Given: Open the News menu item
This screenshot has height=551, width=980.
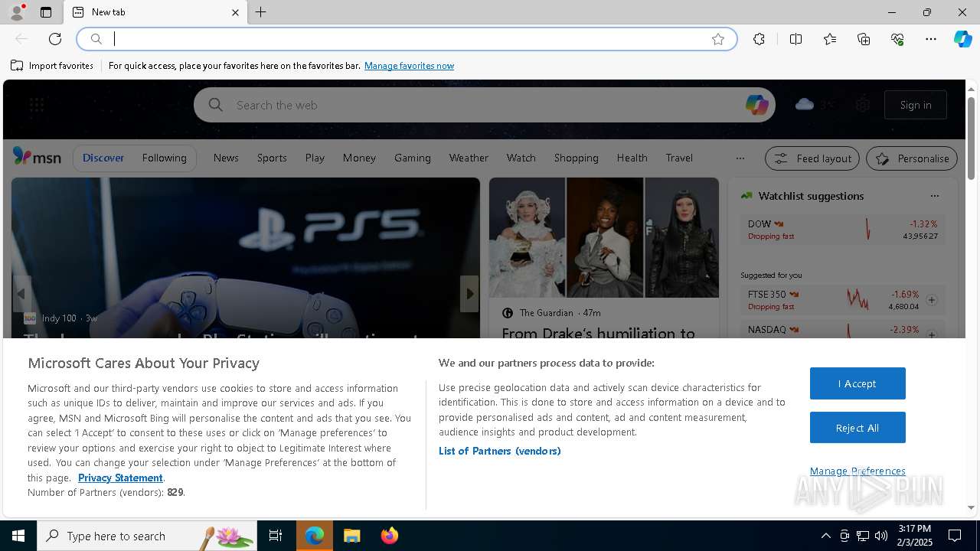Looking at the screenshot, I should [x=226, y=158].
